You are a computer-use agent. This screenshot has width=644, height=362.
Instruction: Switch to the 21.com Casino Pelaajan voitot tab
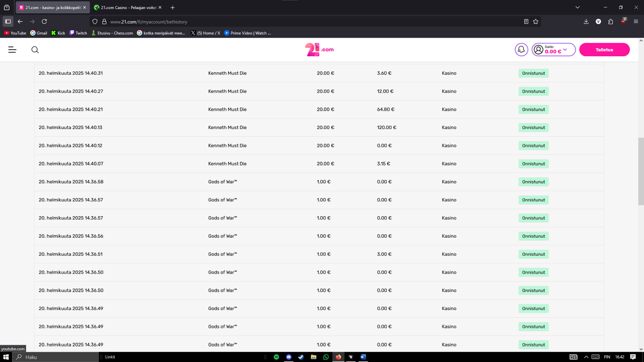[x=128, y=7]
